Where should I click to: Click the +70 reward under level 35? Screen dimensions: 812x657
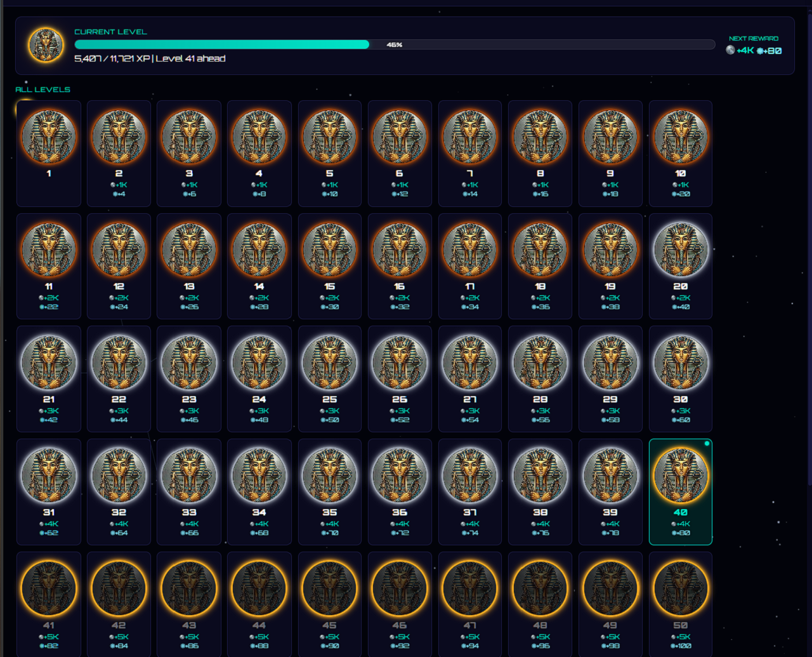(329, 533)
